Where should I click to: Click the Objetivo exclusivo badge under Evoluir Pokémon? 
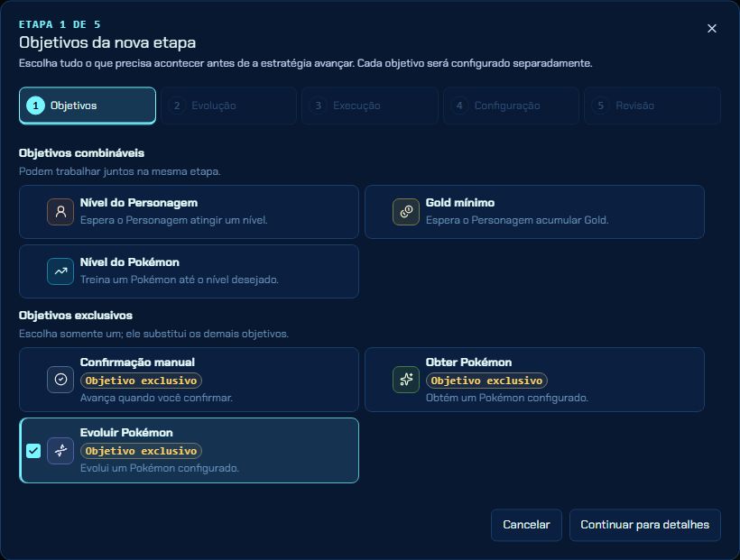[x=141, y=451]
